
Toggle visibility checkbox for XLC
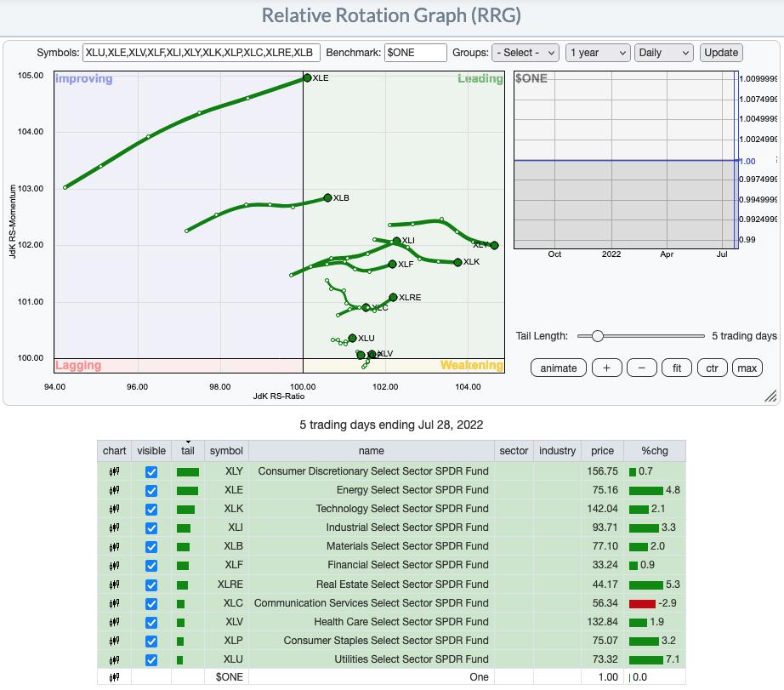point(151,604)
